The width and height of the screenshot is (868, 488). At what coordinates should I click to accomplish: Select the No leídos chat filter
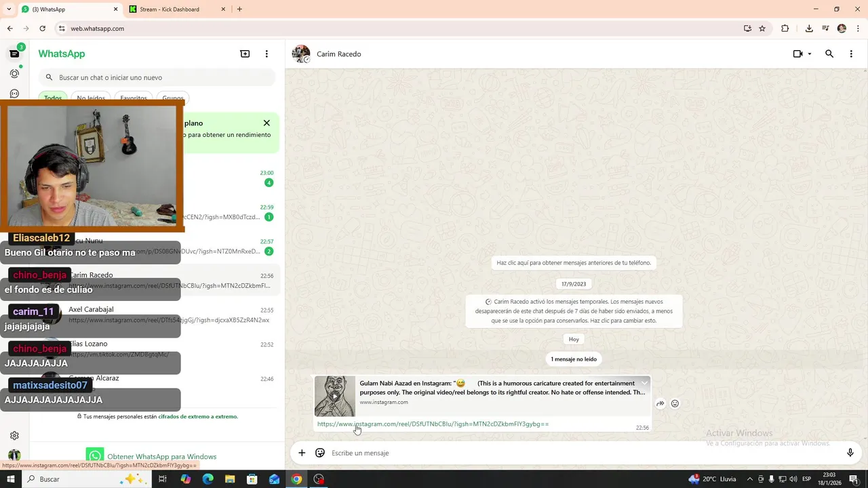(91, 98)
